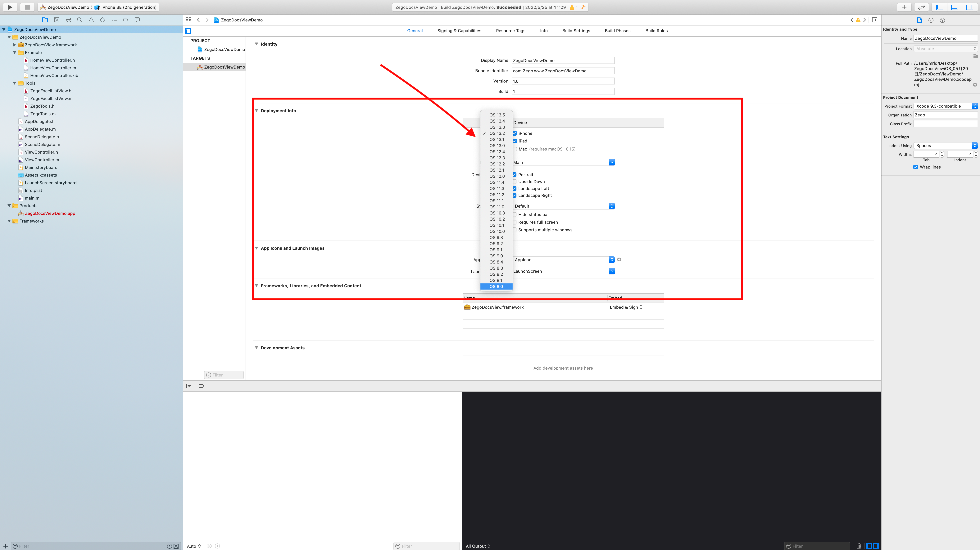Choose iOS 13.5 from the version list
Image resolution: width=980 pixels, height=550 pixels.
(497, 115)
